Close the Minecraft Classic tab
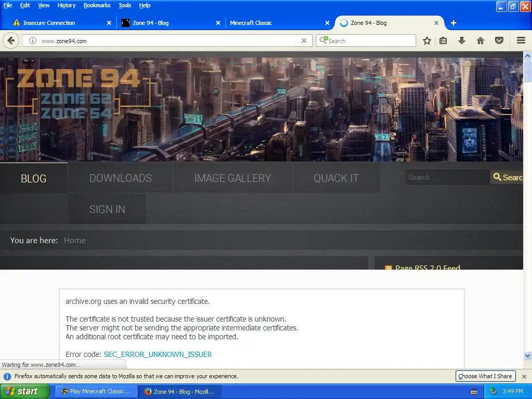The height and width of the screenshot is (399, 532). point(327,23)
